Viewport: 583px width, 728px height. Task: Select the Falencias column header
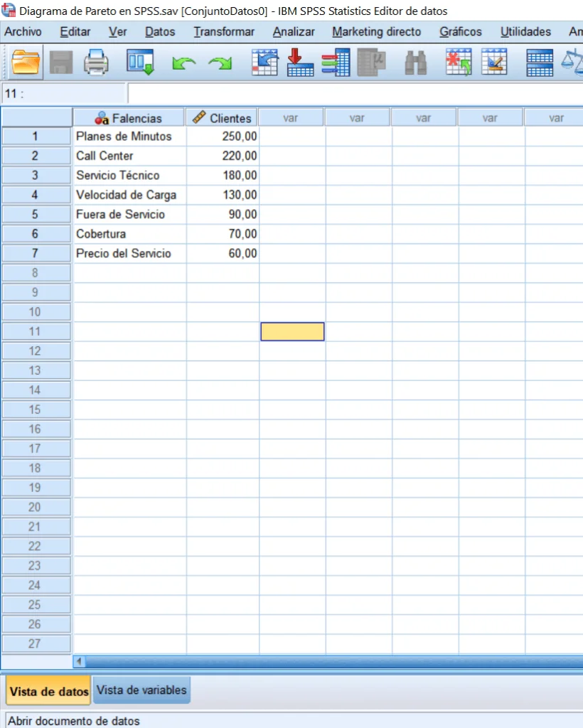[x=129, y=117]
